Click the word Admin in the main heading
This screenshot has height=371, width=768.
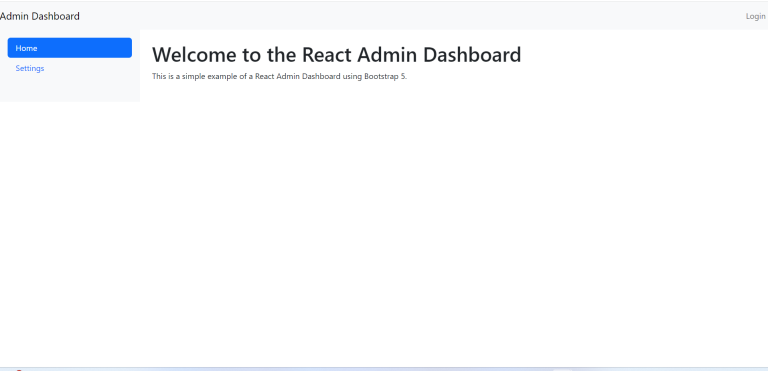pyautogui.click(x=387, y=54)
